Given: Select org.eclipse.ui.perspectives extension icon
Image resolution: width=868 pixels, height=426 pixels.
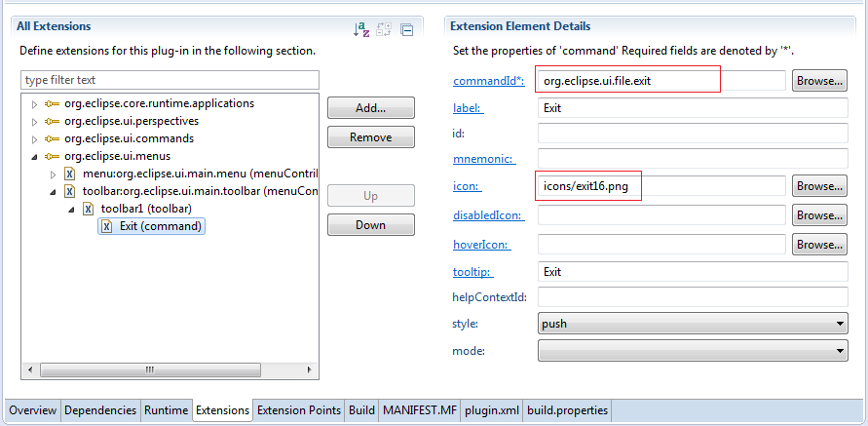Looking at the screenshot, I should click(53, 121).
